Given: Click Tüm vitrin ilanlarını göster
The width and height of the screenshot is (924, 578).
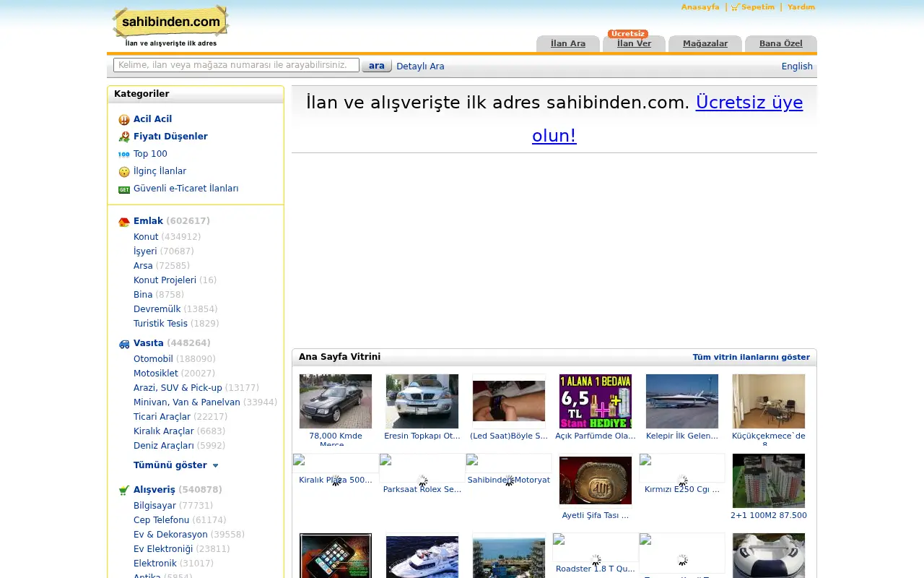Looking at the screenshot, I should (x=751, y=358).
